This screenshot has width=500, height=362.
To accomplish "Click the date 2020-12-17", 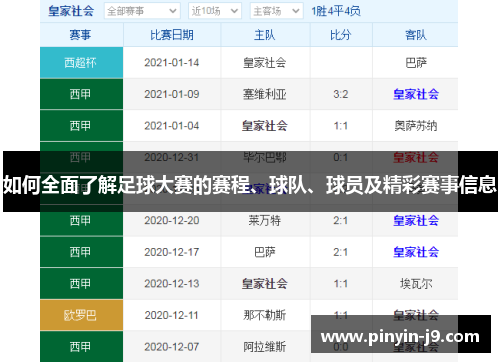I will pyautogui.click(x=172, y=252).
